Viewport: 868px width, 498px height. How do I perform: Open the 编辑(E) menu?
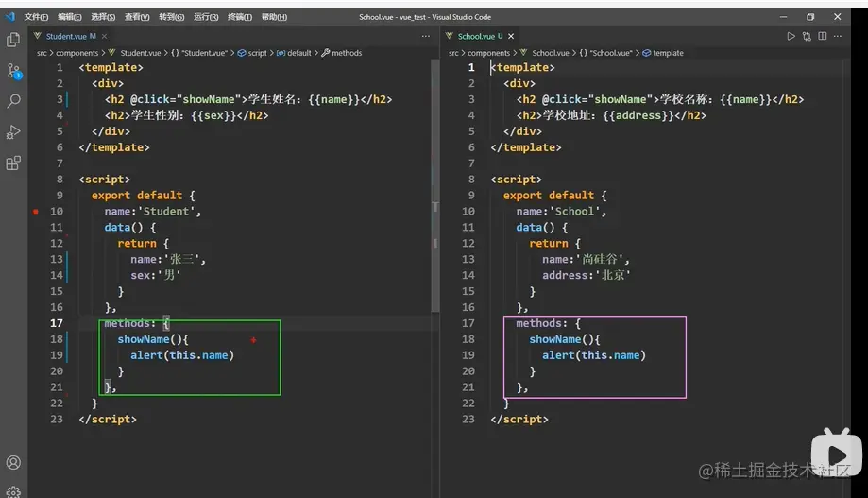70,17
